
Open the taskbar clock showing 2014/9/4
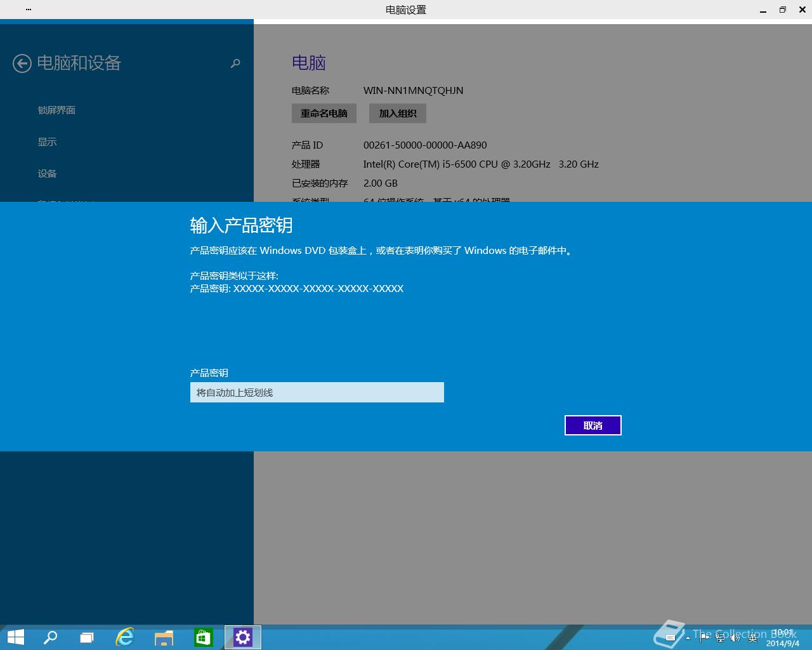pyautogui.click(x=783, y=638)
